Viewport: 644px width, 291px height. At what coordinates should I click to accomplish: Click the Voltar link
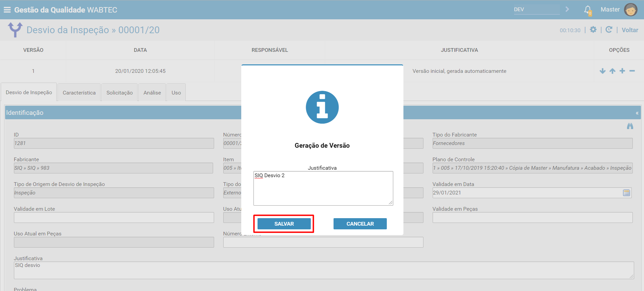click(630, 30)
